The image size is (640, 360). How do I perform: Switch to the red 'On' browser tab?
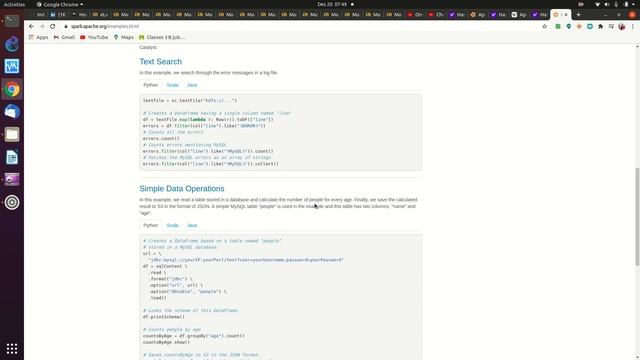[415, 15]
